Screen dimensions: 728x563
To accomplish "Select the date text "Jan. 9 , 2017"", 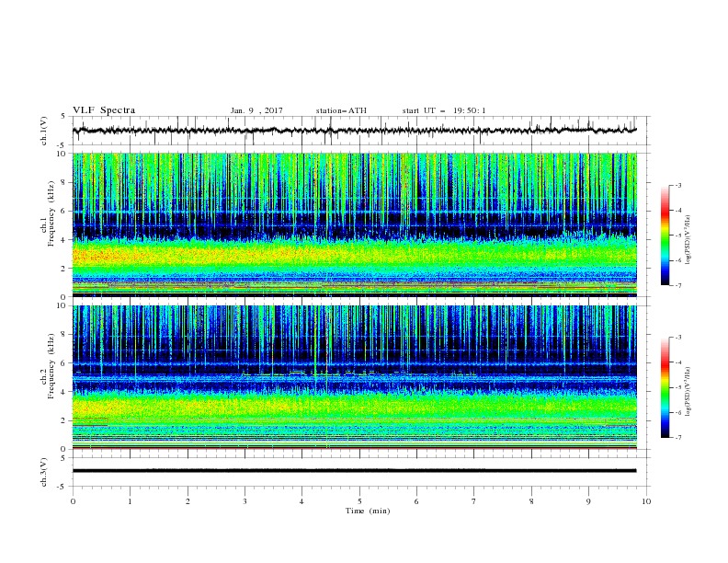I will (256, 110).
